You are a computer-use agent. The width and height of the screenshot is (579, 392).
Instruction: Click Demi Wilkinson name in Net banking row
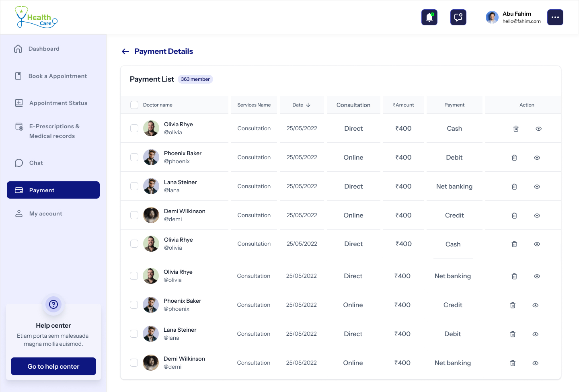(184, 359)
